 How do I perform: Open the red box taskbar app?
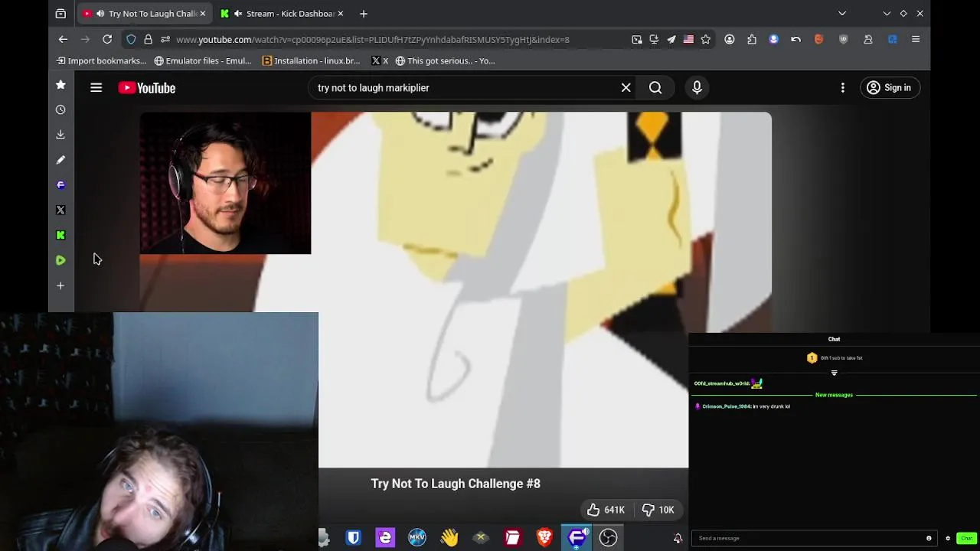coord(512,537)
